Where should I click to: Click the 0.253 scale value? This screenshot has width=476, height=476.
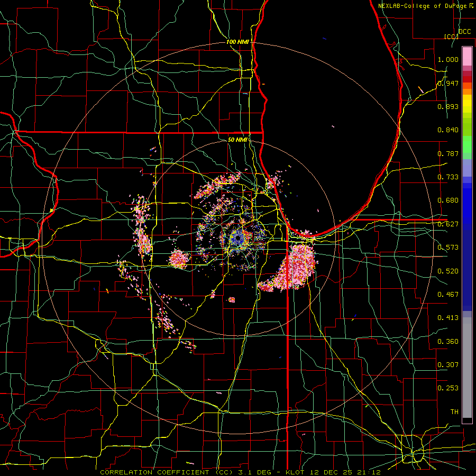tap(448, 388)
